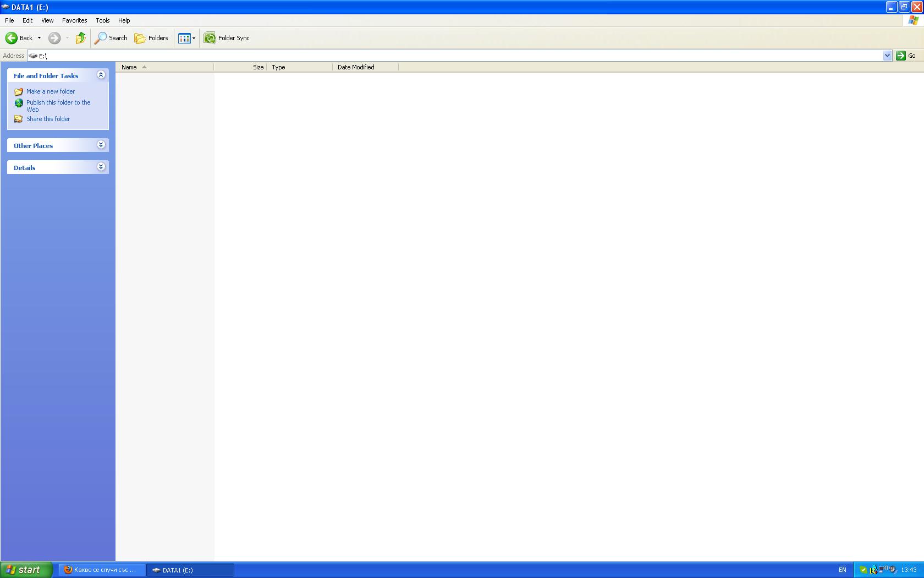Expand the Other Places panel
This screenshot has height=578, width=924.
click(x=101, y=145)
